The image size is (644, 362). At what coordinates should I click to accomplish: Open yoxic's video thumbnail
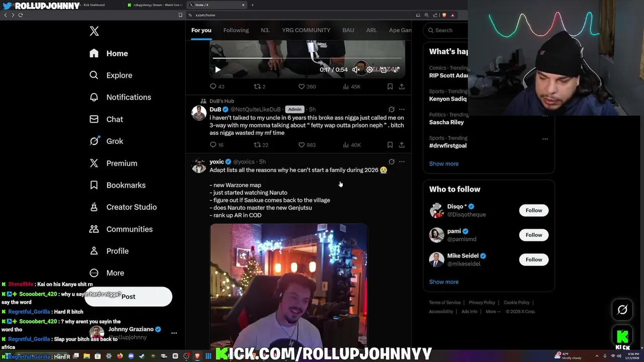pos(289,286)
